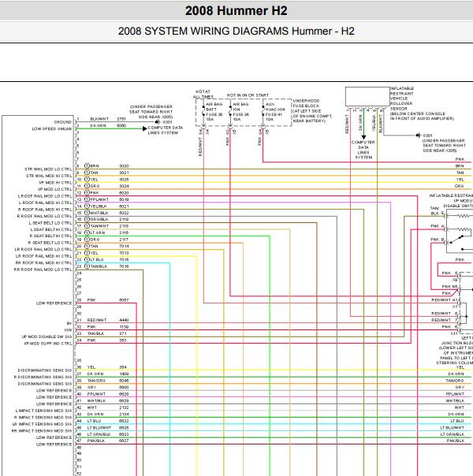Click the I/P Mod Disable Sw Sig label

coord(47,337)
